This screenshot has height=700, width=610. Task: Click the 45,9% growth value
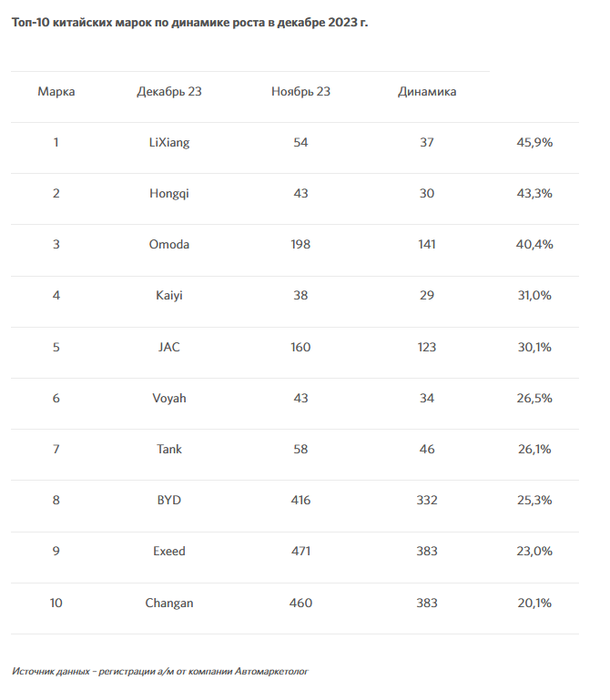[x=534, y=142]
